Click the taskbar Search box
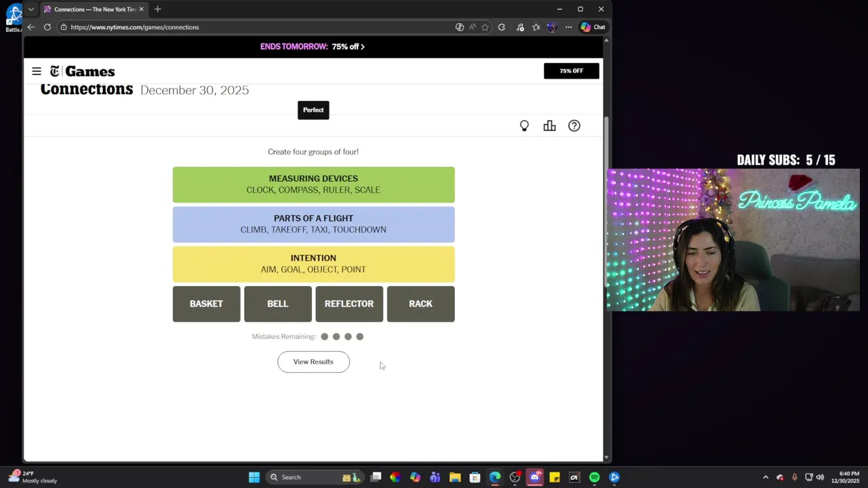The image size is (868, 488). pyautogui.click(x=315, y=477)
